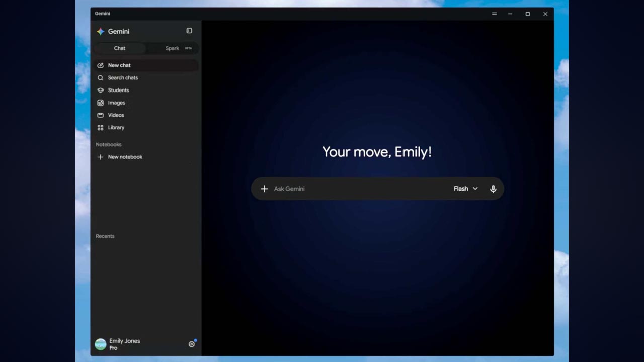Screen dimensions: 644x362
Task: Close the Gemini window
Action: point(545,14)
